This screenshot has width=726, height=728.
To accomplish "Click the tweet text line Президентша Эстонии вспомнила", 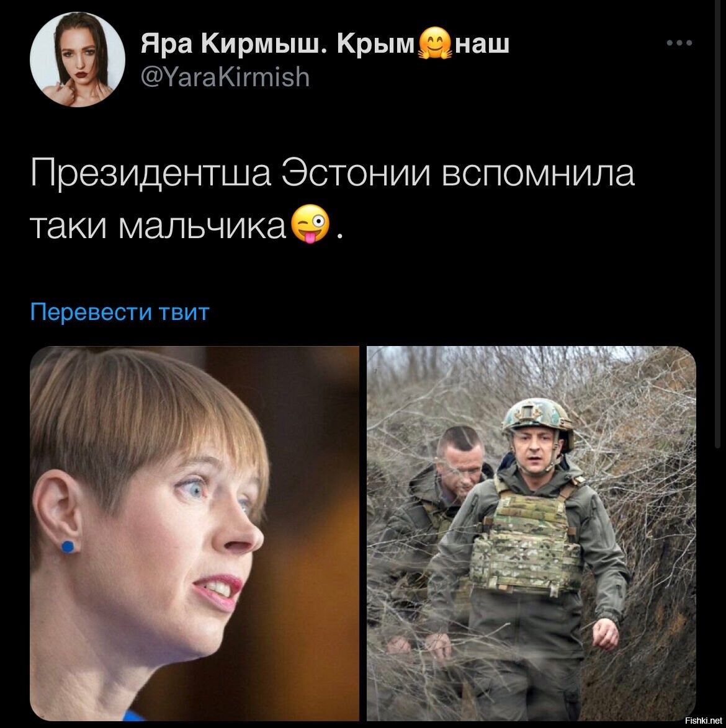I will (x=333, y=174).
